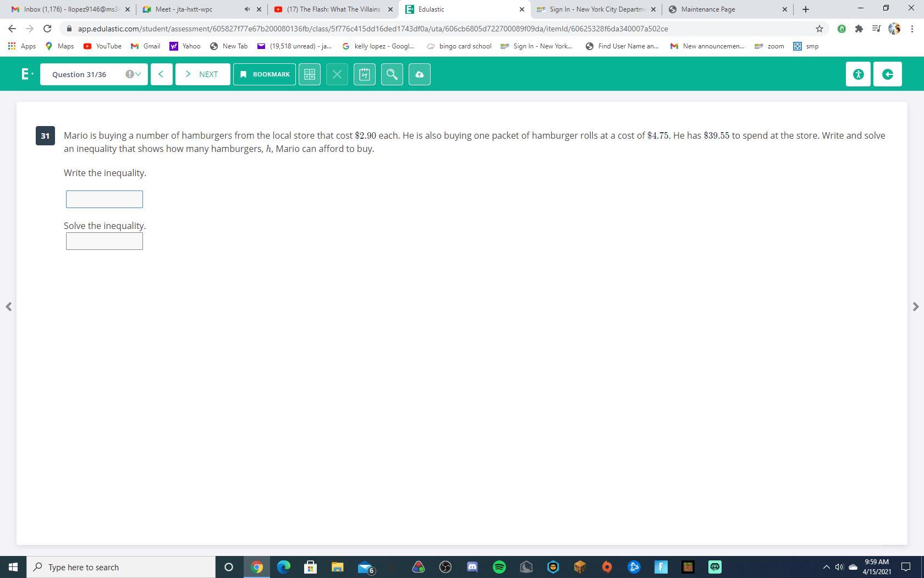Go to previous item with left side arrow
Image resolution: width=924 pixels, height=578 pixels.
(8, 307)
